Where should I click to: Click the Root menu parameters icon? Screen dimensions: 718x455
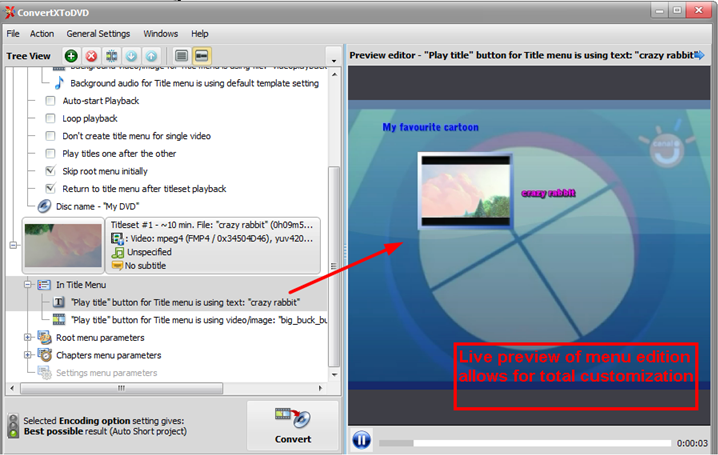click(x=44, y=337)
